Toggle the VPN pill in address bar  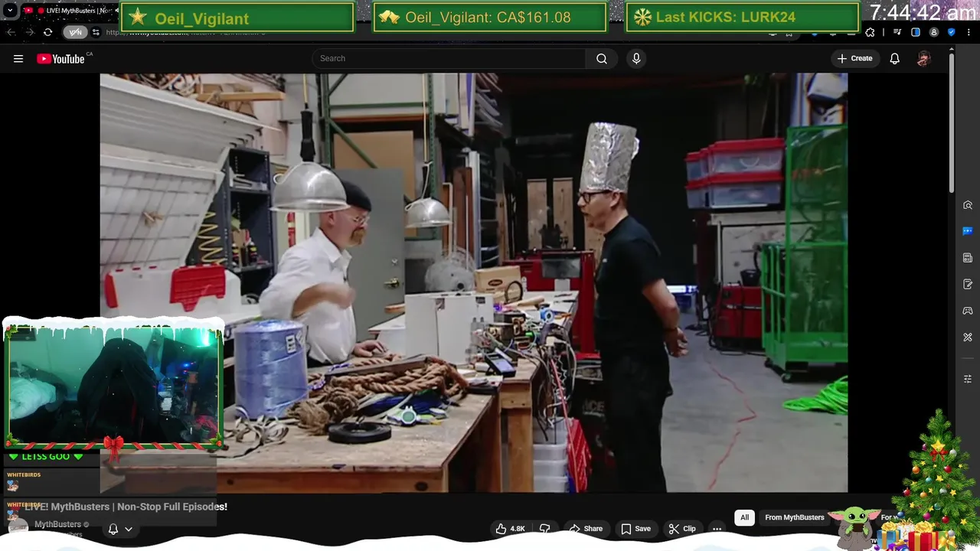75,32
